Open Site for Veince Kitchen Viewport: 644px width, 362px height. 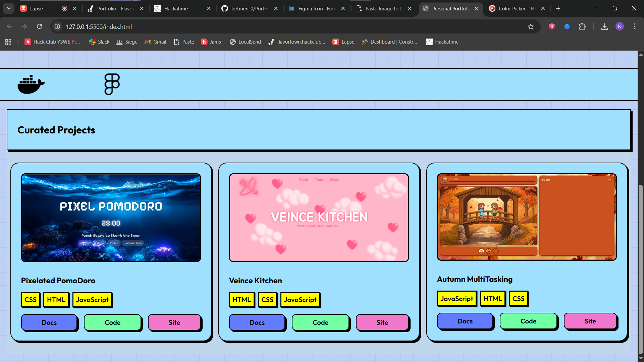(x=382, y=322)
